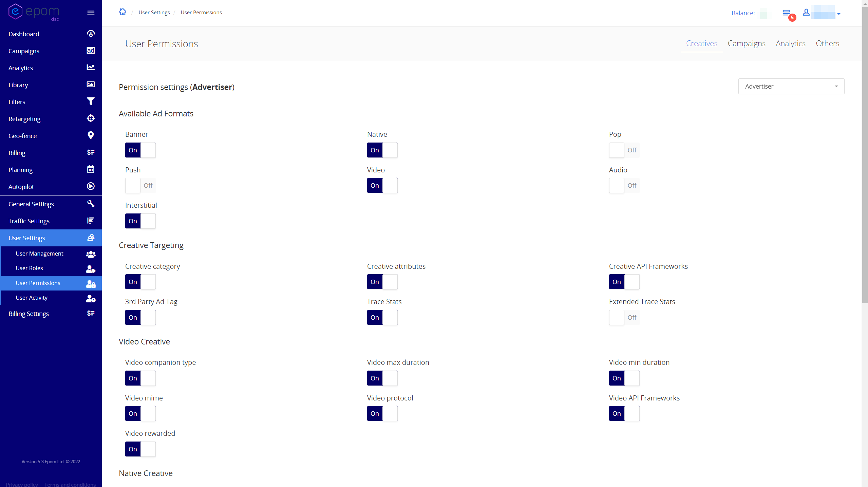Image resolution: width=868 pixels, height=487 pixels.
Task: Click the Retargeting crosshair icon
Action: coord(91,118)
